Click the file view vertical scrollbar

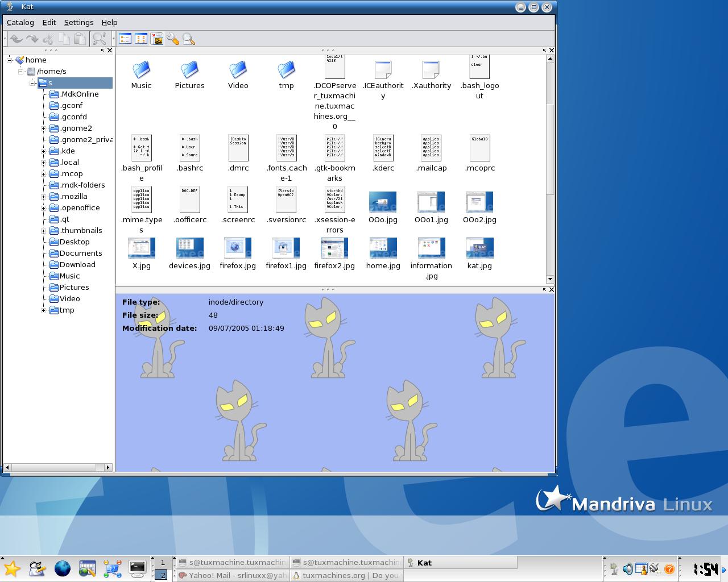[550, 165]
